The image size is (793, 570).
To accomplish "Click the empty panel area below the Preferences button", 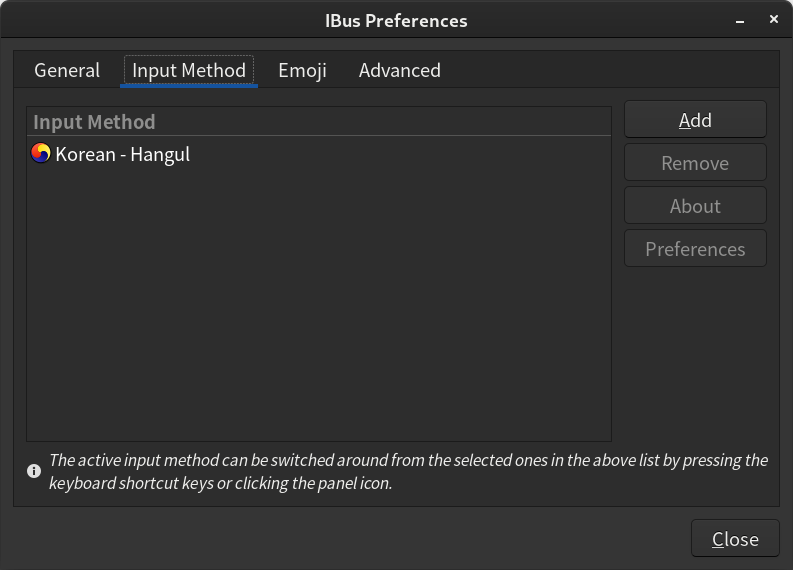I will point(695,350).
